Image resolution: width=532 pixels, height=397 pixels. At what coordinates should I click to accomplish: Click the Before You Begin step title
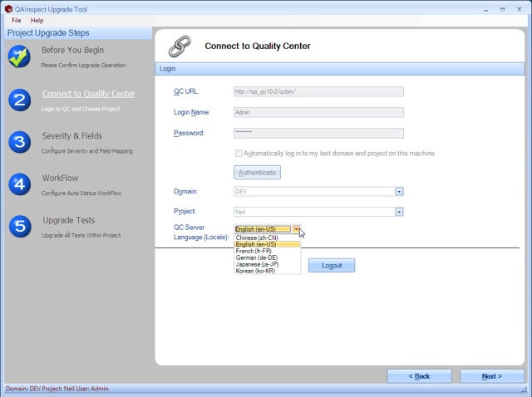72,50
